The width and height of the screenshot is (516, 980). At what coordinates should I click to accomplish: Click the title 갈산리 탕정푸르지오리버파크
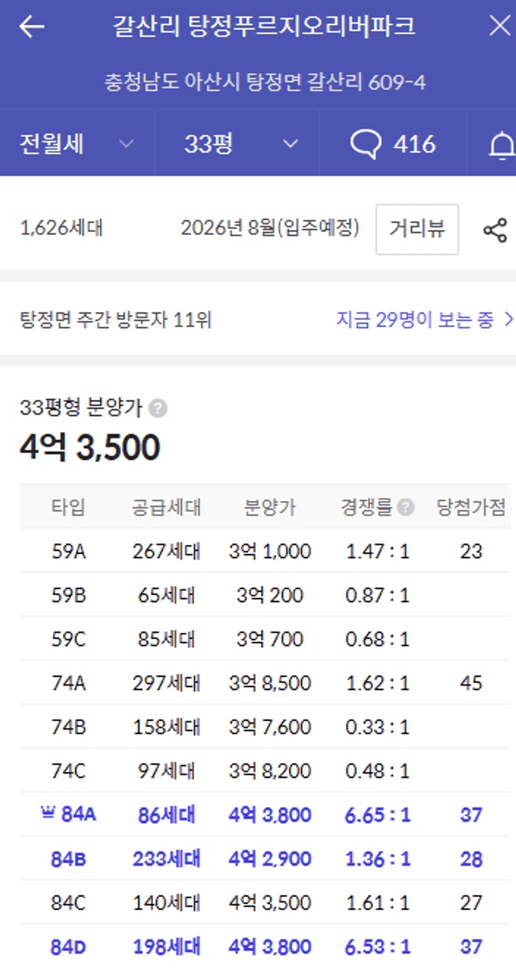click(263, 26)
